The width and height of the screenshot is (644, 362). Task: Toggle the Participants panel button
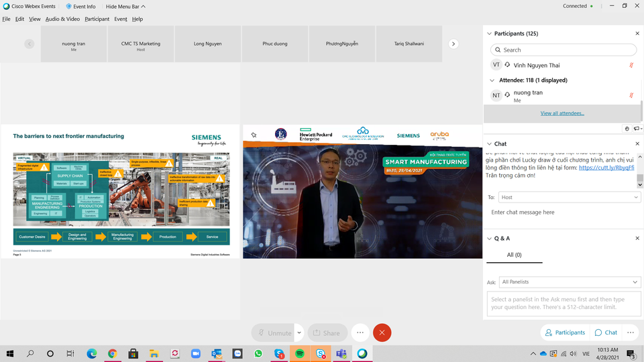pyautogui.click(x=565, y=333)
